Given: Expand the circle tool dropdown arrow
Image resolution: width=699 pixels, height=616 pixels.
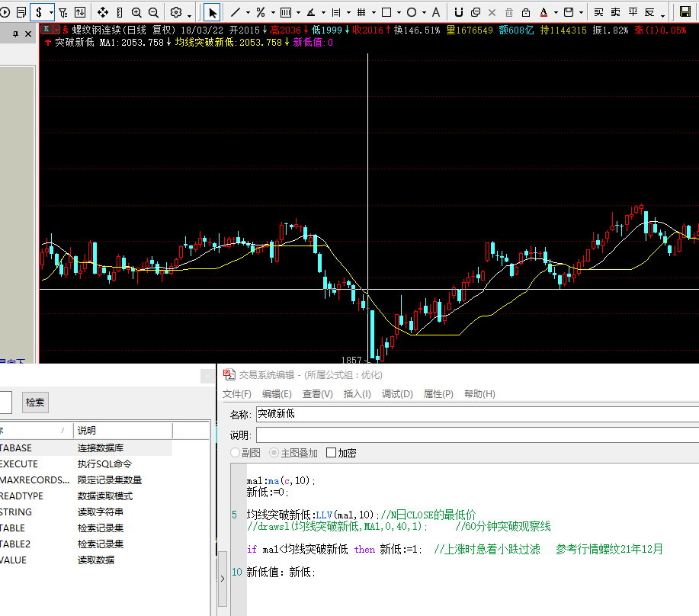Looking at the screenshot, I should pos(424,12).
